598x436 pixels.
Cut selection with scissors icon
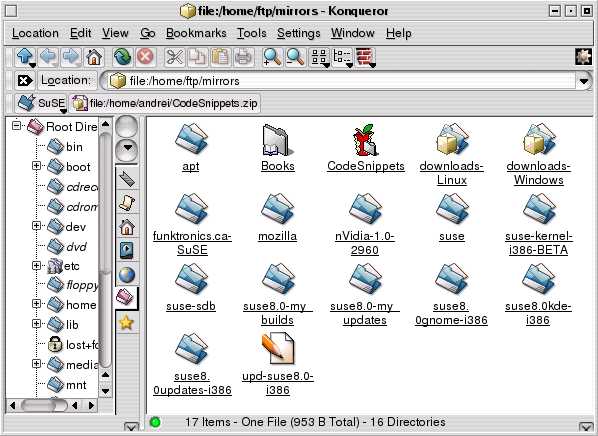coord(175,57)
